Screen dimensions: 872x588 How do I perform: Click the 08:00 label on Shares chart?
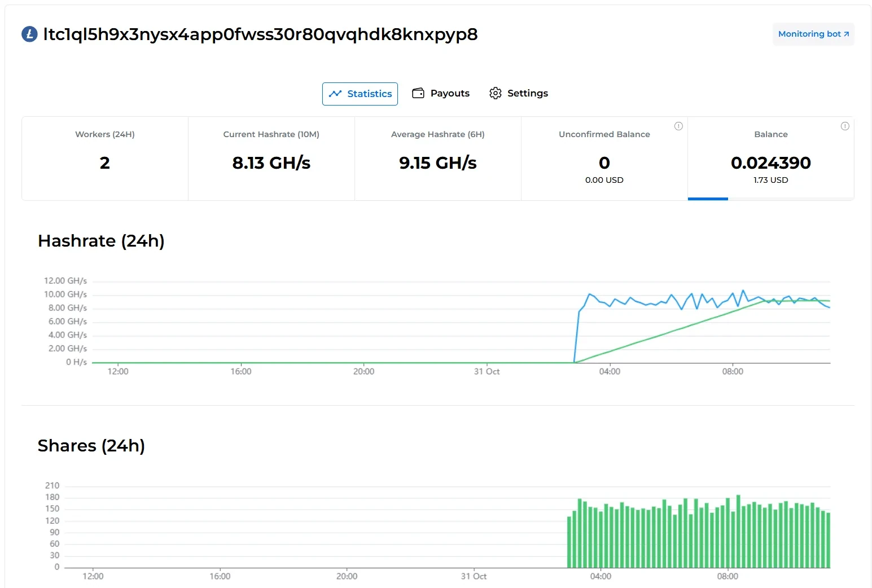[x=727, y=576]
